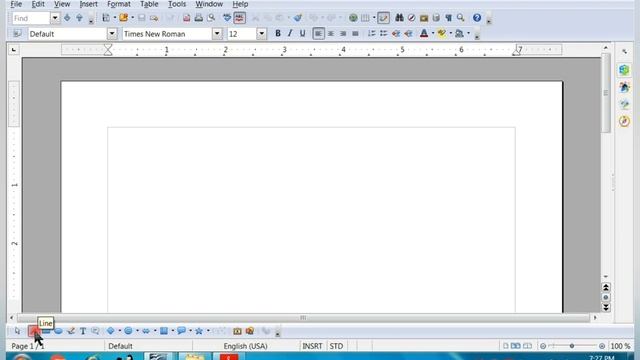Click the Zoom magnifier icon in standard toolbar

460,18
